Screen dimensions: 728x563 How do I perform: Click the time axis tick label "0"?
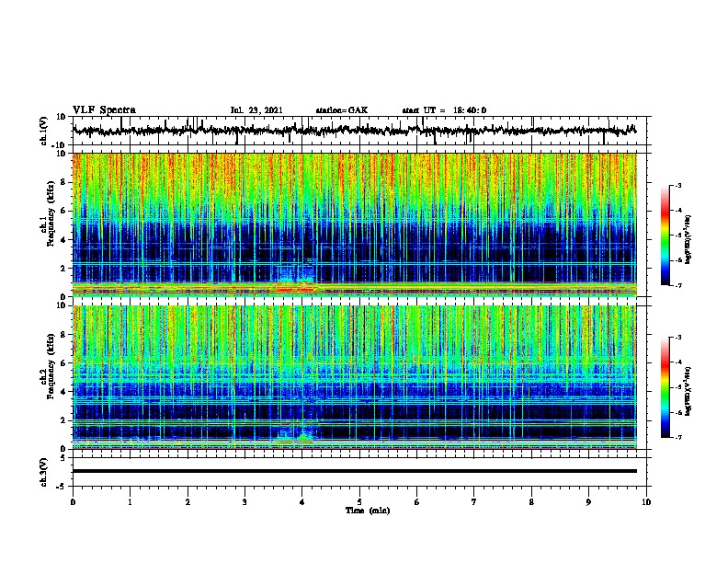73,501
